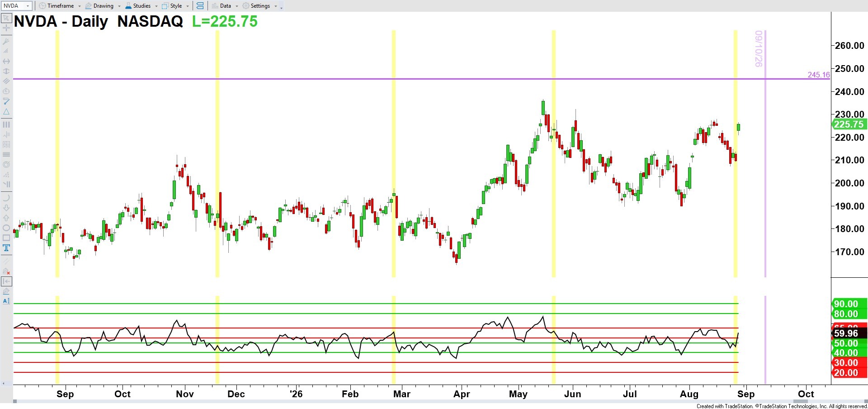Activate the crosshair cursor tool
The width and height of the screenshot is (868, 409).
click(6, 28)
